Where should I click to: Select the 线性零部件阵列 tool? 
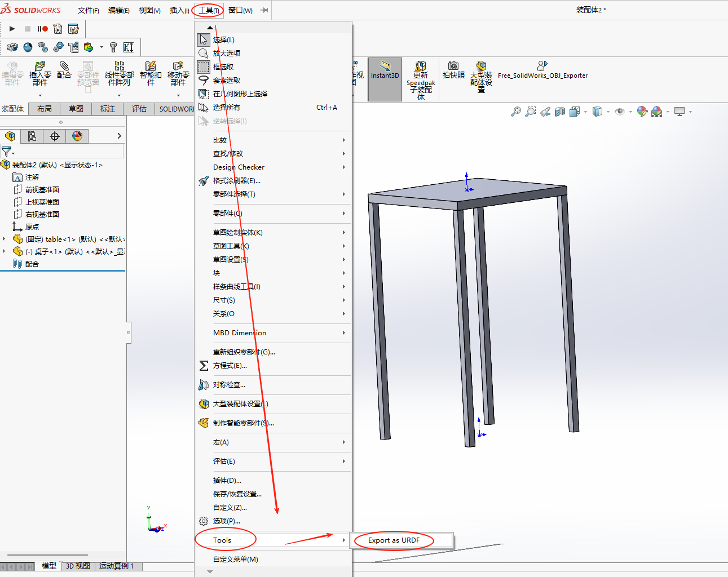[119, 75]
